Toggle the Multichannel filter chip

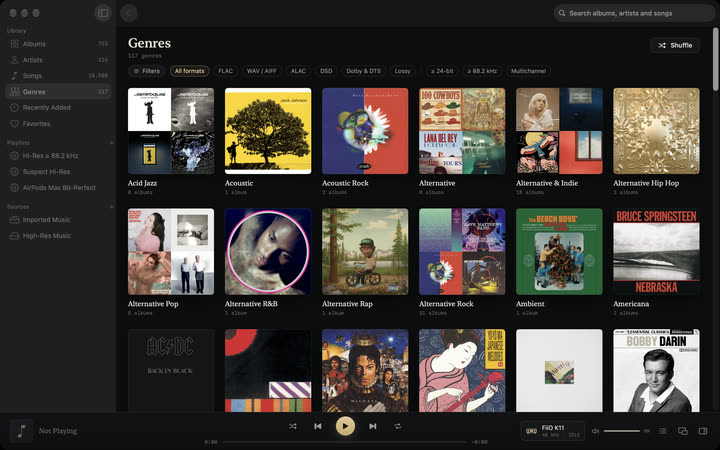click(528, 71)
